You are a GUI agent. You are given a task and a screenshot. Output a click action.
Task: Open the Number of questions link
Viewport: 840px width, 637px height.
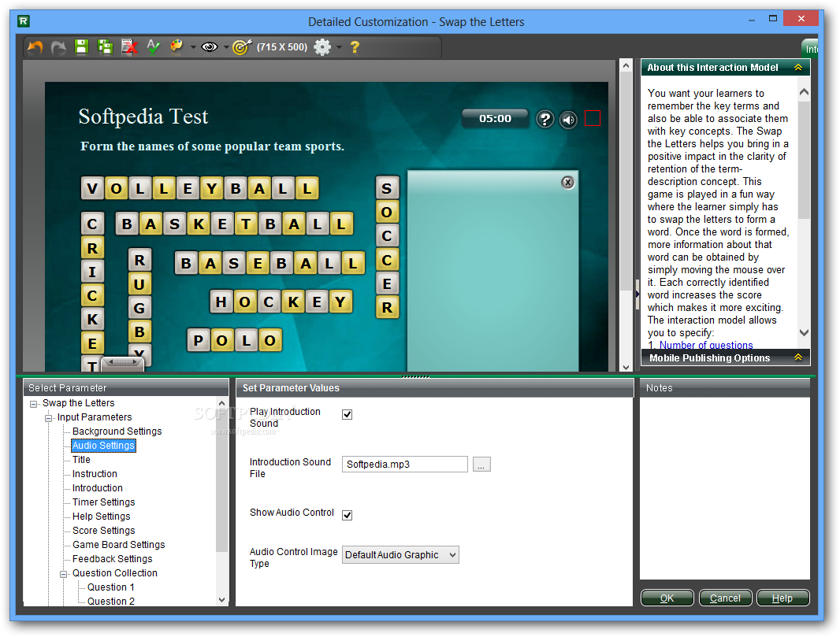coord(706,345)
